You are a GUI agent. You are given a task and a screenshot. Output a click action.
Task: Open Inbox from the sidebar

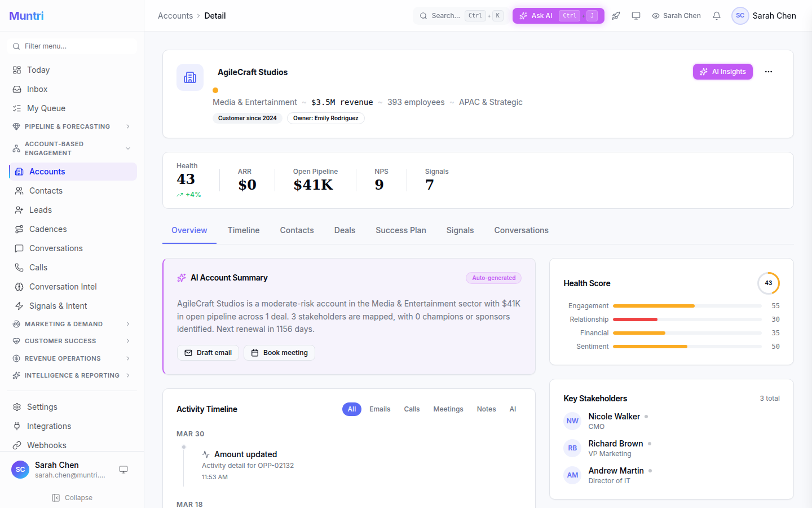coord(37,89)
